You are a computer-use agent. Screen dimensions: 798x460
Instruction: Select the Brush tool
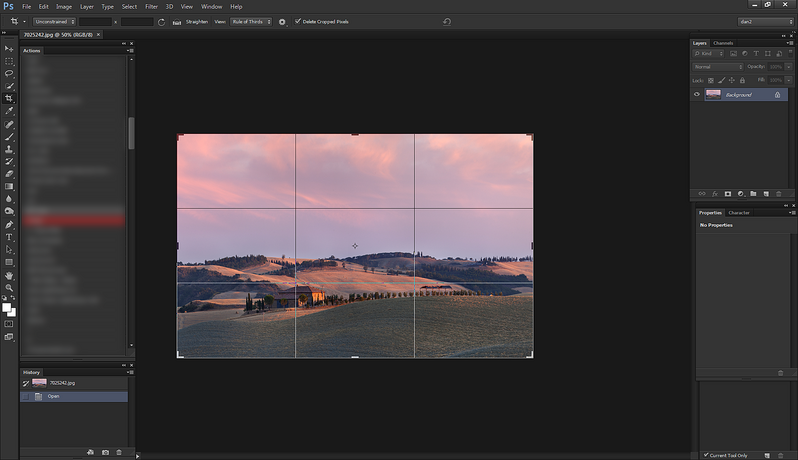9,137
